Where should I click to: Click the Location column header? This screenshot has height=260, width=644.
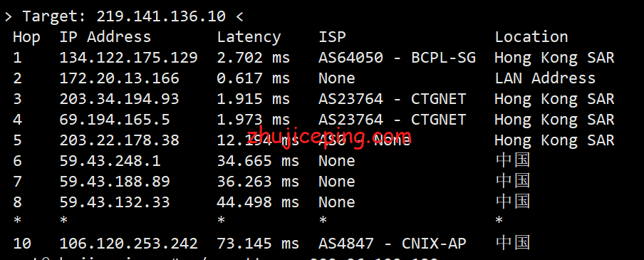pos(531,37)
